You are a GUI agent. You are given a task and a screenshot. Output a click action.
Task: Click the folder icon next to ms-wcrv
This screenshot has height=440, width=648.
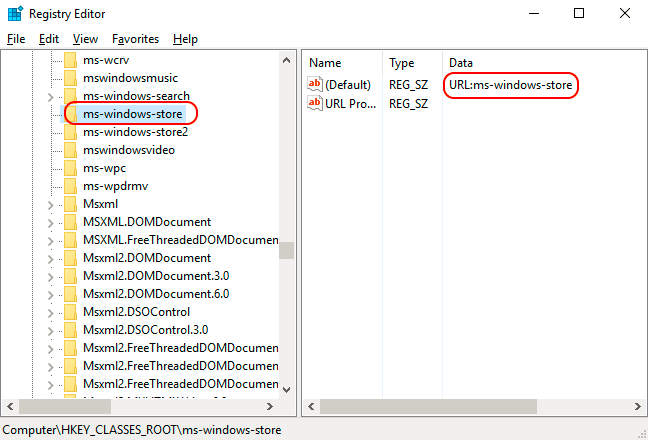tap(70, 60)
